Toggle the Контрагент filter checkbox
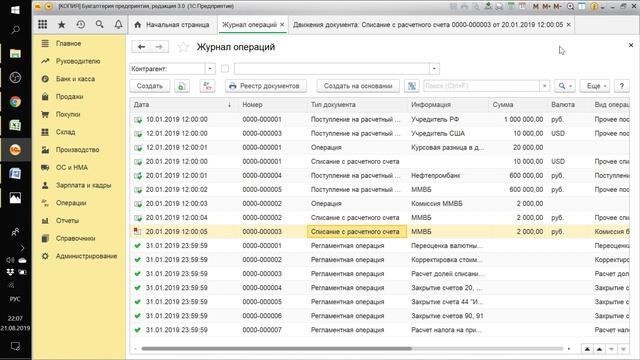 click(224, 69)
